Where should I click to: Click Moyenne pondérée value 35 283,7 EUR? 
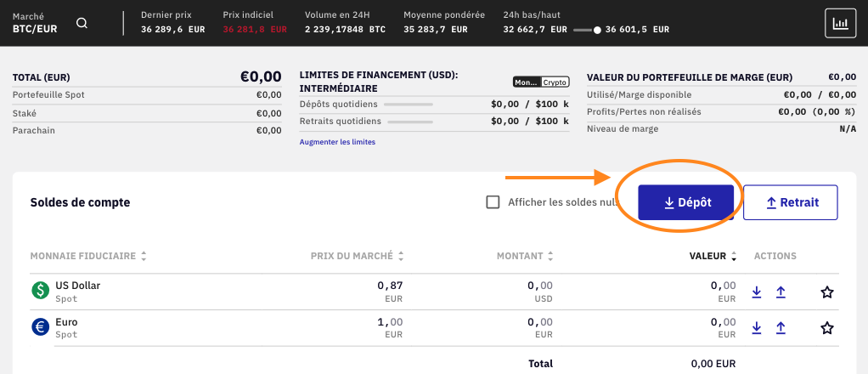(436, 30)
